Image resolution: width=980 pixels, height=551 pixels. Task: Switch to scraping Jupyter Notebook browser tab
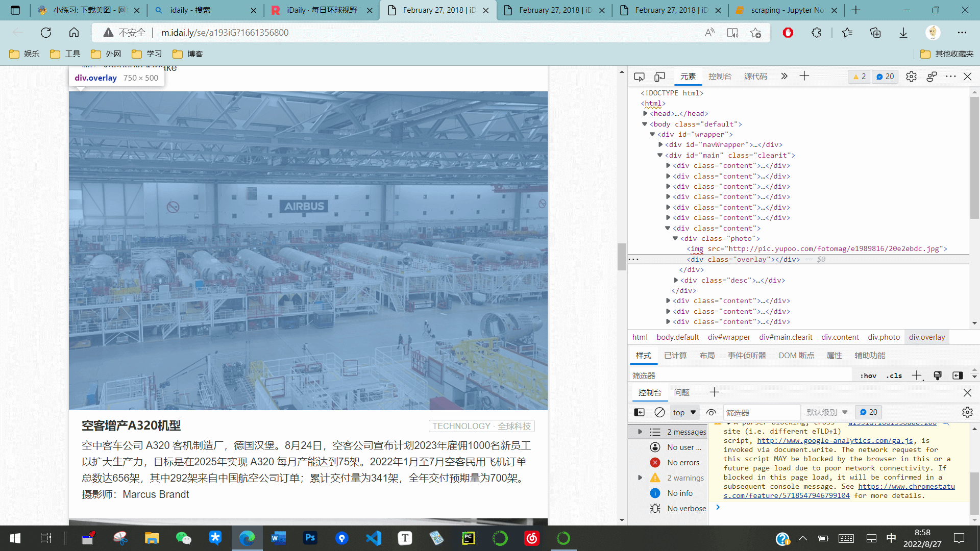coord(786,10)
